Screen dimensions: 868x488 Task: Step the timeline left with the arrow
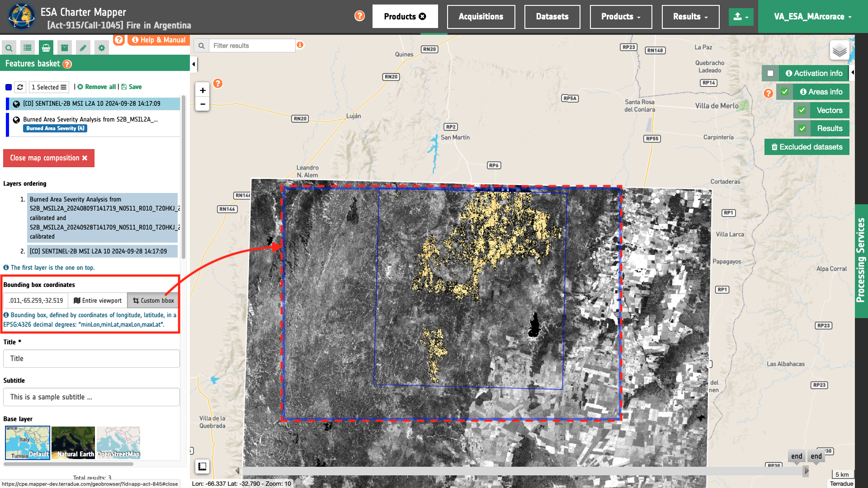[237, 471]
